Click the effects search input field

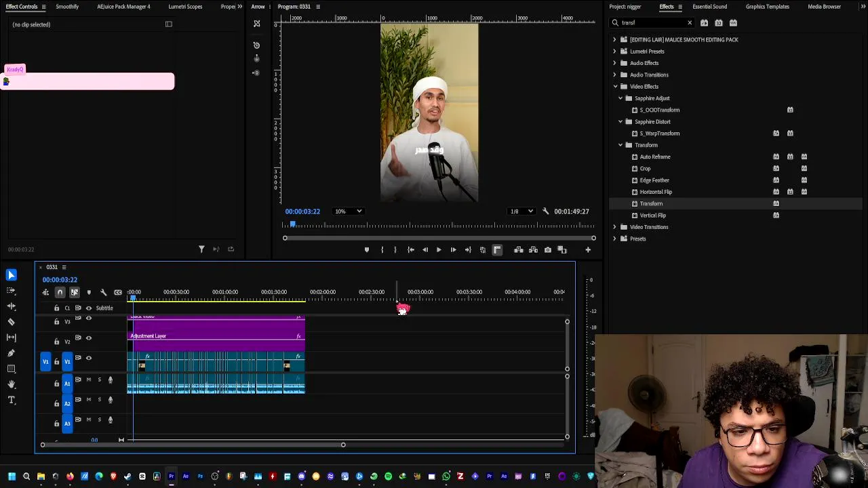coord(652,23)
